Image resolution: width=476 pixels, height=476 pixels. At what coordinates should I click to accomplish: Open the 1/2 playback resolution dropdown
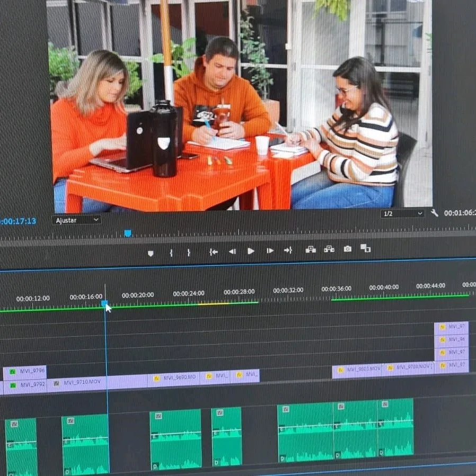[402, 213]
